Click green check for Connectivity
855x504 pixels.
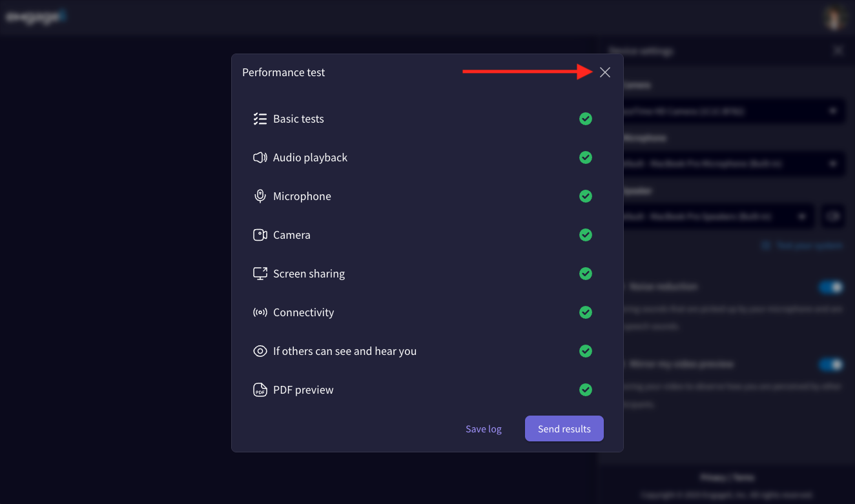tap(586, 312)
